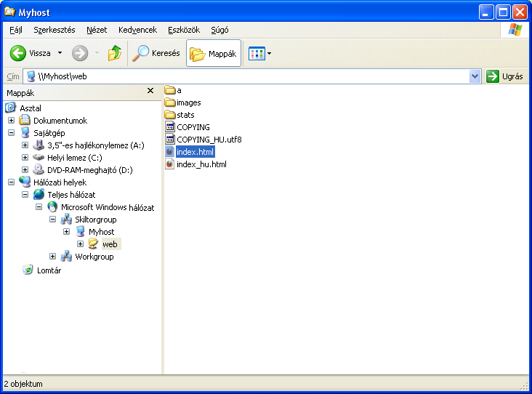Click the COPYING_HU.utf8 file name
The height and width of the screenshot is (394, 532).
[x=209, y=140]
